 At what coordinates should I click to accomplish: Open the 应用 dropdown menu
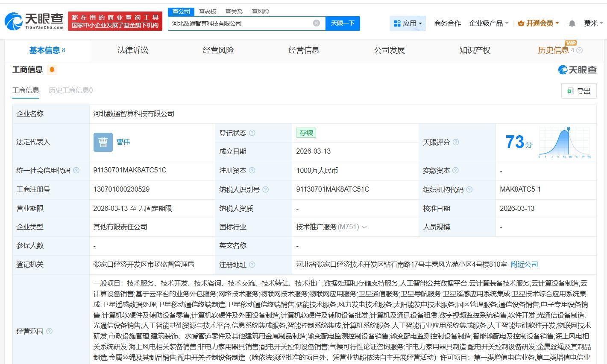408,23
